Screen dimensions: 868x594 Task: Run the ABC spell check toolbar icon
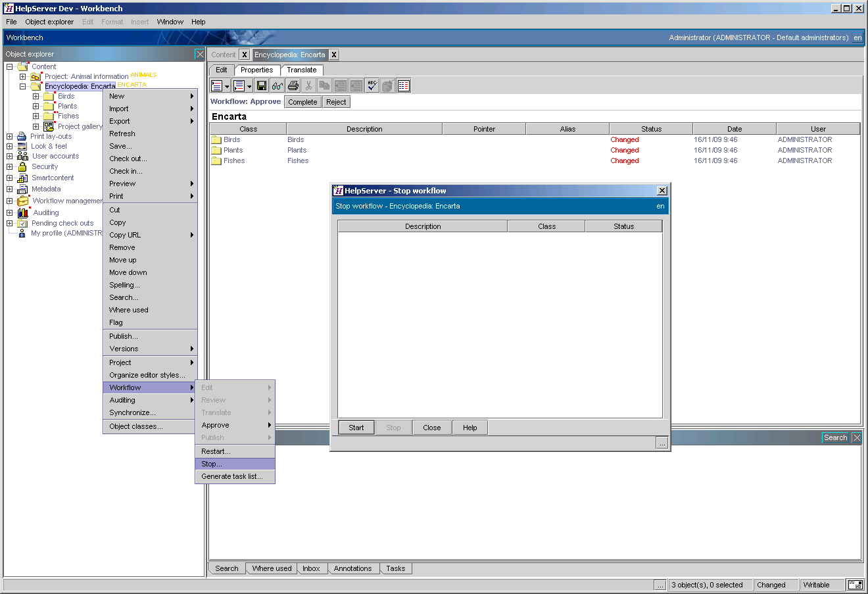(x=371, y=85)
